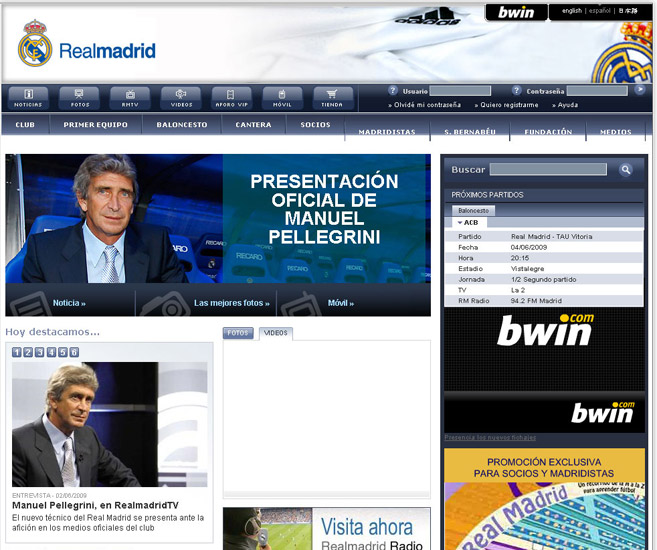Select the Videos icon in the toolbar
This screenshot has width=657, height=550.
click(181, 97)
